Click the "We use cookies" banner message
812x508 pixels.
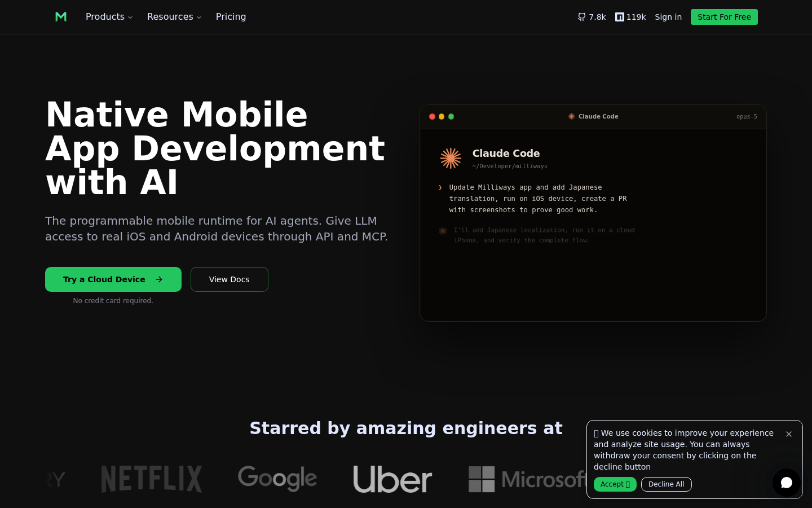click(x=683, y=450)
